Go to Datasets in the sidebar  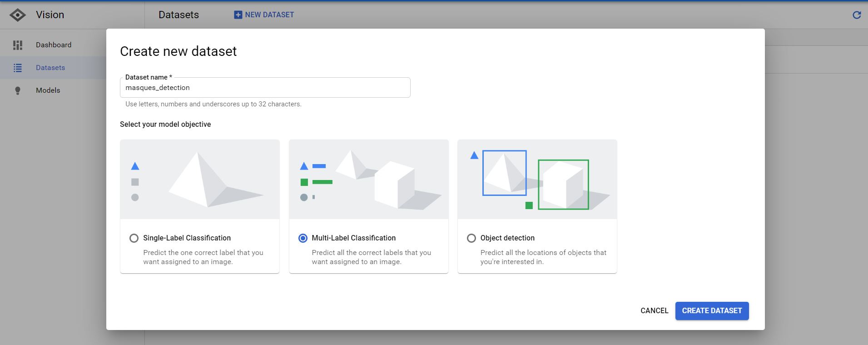[50, 68]
